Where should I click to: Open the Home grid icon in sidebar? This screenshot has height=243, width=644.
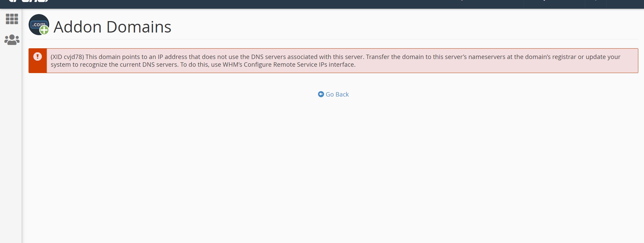pos(12,19)
